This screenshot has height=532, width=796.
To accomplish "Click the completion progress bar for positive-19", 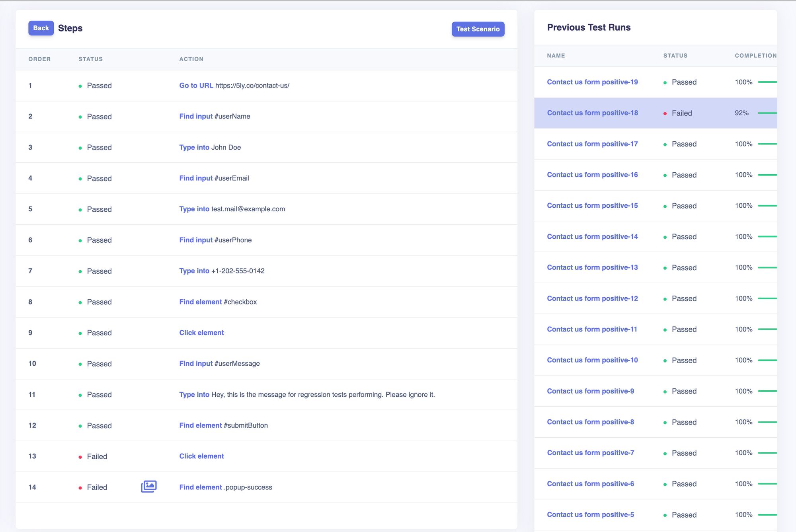I will pos(767,82).
